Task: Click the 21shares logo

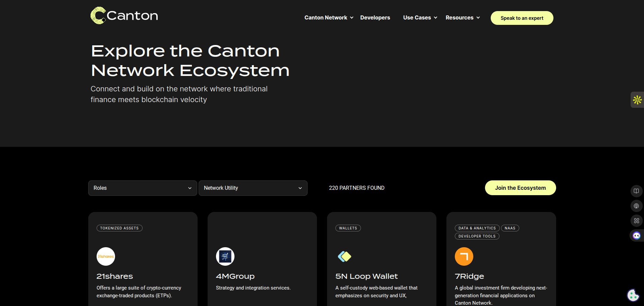Action: click(106, 256)
